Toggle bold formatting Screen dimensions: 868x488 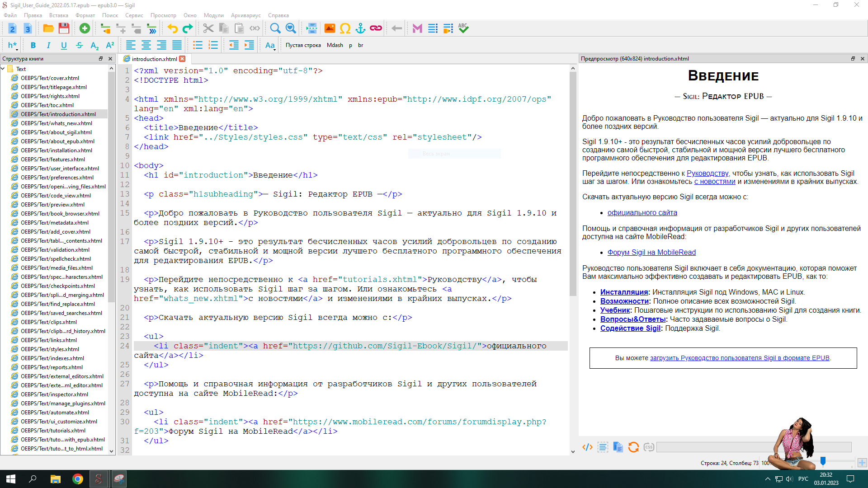click(x=33, y=45)
